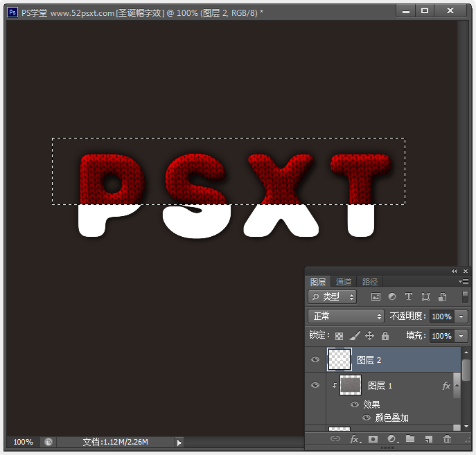Open the 正常 blend mode dropdown
Screen dimensions: 476x455
pyautogui.click(x=346, y=316)
